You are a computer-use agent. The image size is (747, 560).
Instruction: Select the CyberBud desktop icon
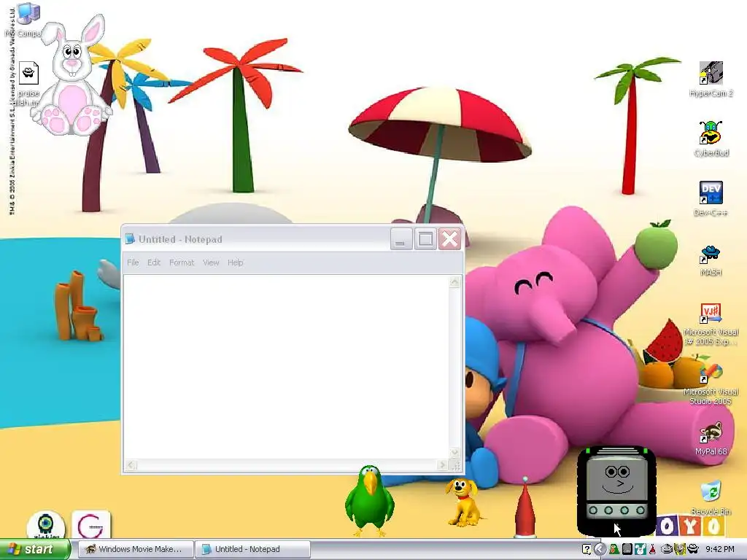[x=711, y=139]
